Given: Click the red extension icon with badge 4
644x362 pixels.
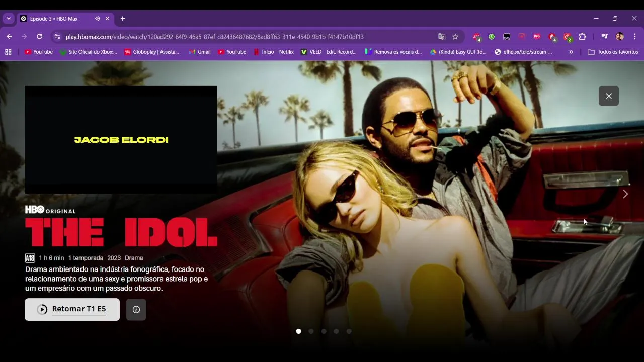Looking at the screenshot, I should click(x=552, y=37).
